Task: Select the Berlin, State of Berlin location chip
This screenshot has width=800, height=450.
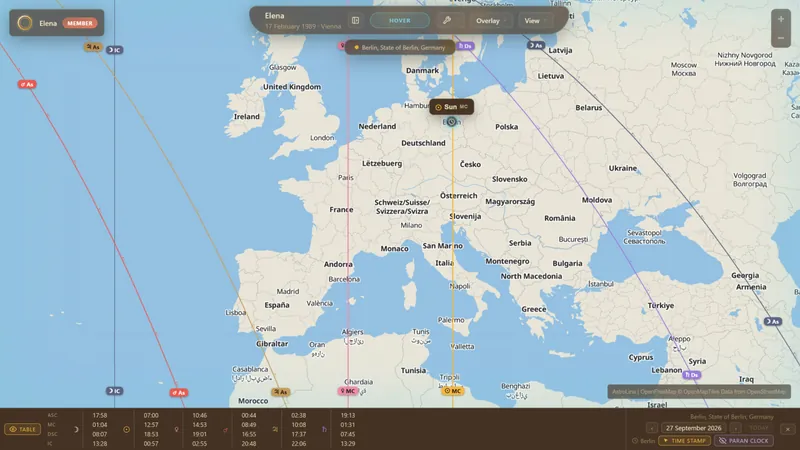Action: [399, 47]
